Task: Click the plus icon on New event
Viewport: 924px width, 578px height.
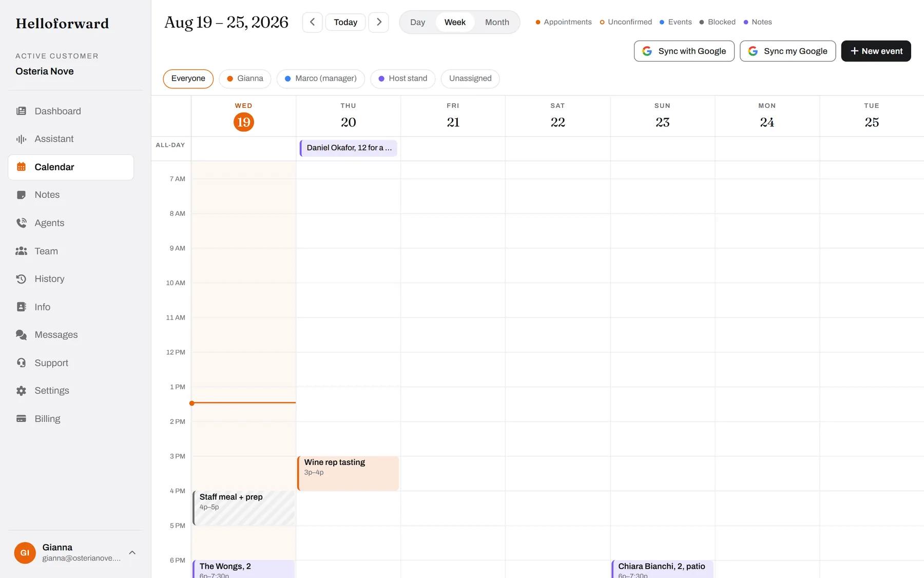Action: point(854,51)
